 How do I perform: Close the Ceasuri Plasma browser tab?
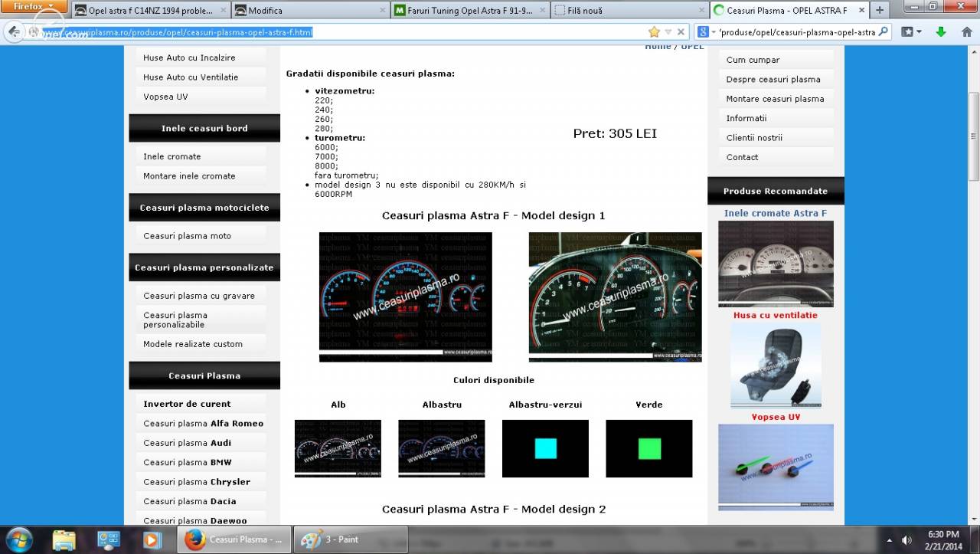point(860,11)
